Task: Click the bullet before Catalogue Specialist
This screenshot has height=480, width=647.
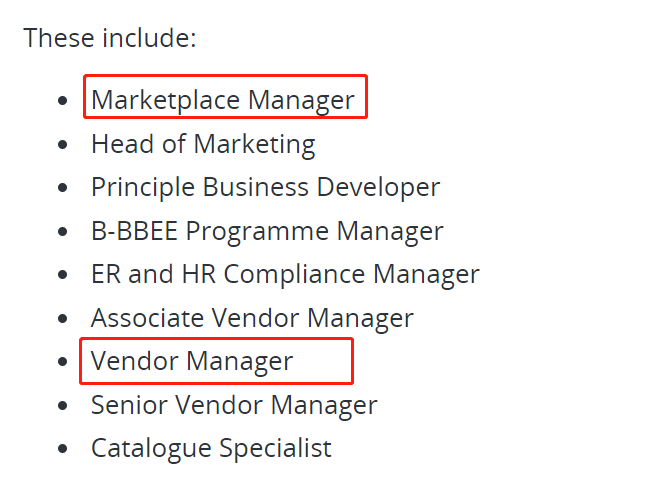Action: tap(64, 449)
